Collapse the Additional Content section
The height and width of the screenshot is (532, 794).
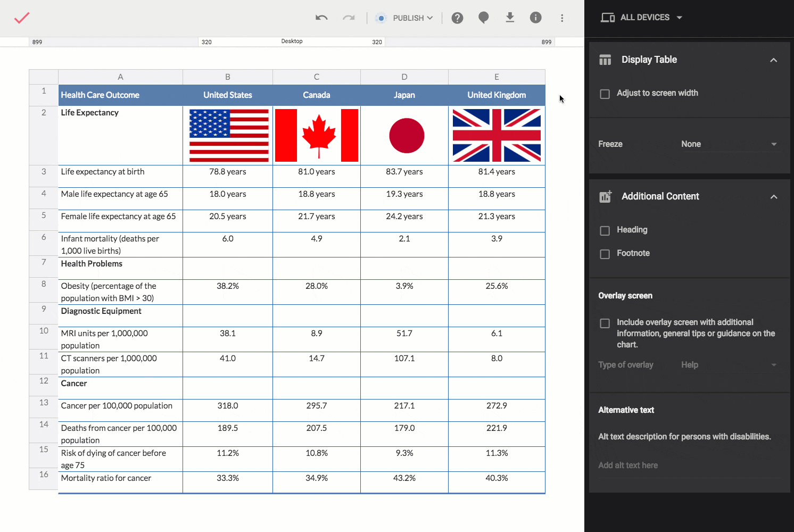[773, 197]
